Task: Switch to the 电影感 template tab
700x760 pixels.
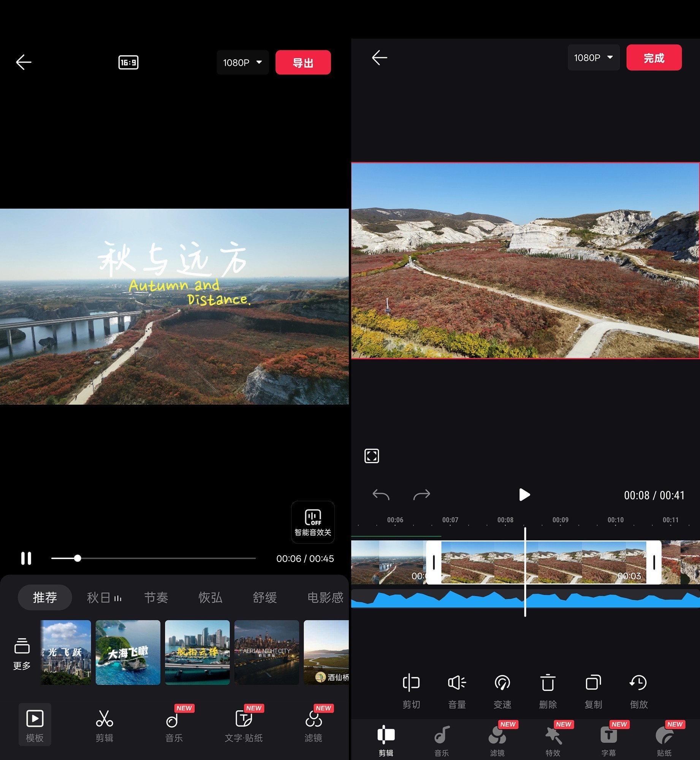Action: point(325,597)
